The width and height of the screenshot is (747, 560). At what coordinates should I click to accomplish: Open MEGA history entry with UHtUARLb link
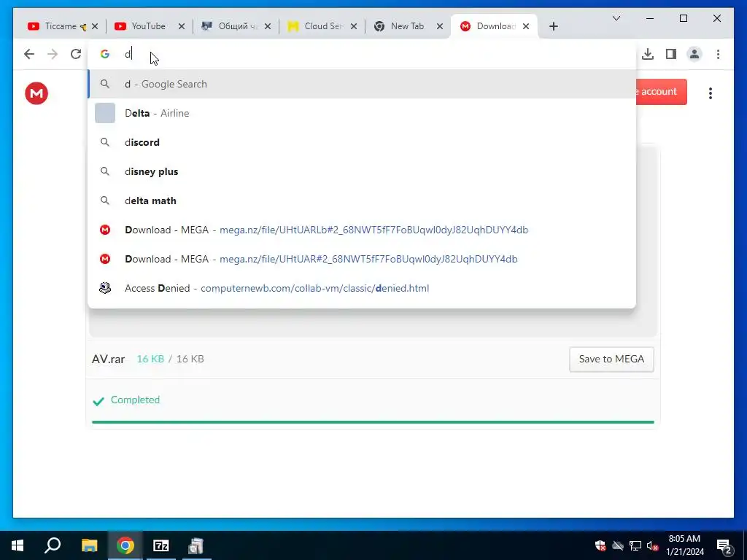(362, 230)
